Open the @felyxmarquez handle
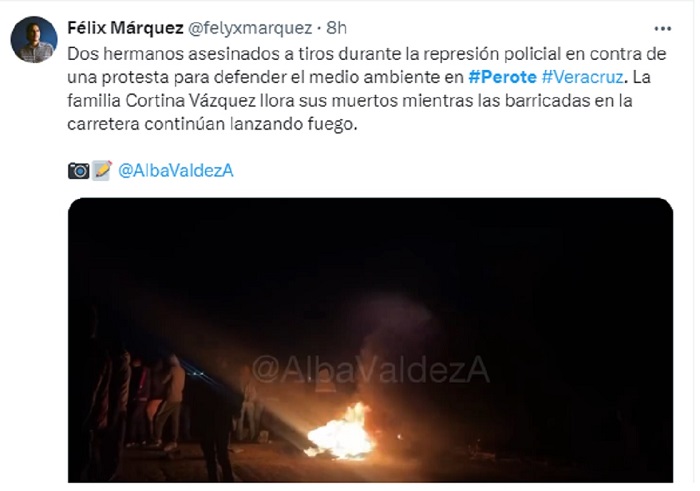700x491 pixels. point(250,28)
